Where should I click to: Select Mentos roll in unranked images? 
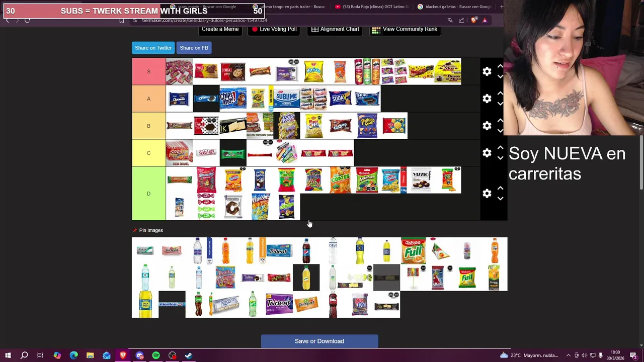[x=172, y=304]
